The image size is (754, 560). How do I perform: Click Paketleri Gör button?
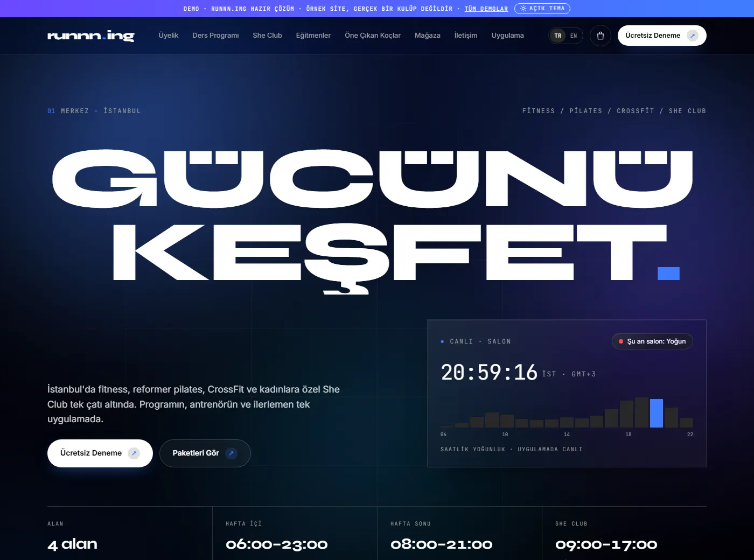pos(205,453)
